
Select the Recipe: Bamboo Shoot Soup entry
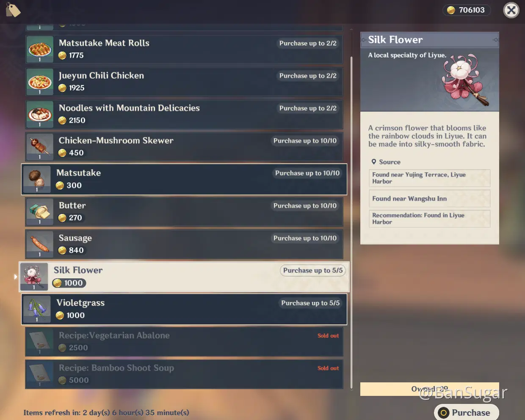click(184, 374)
